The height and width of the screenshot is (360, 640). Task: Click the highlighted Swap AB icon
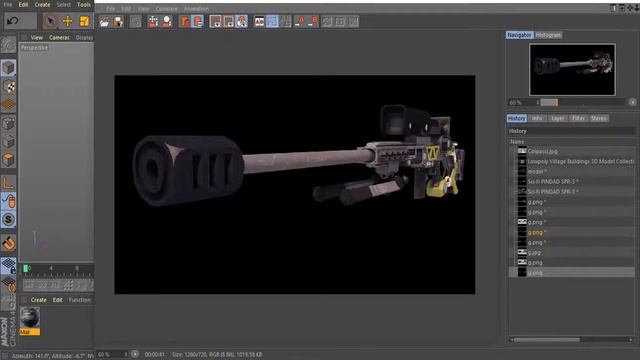click(x=272, y=22)
